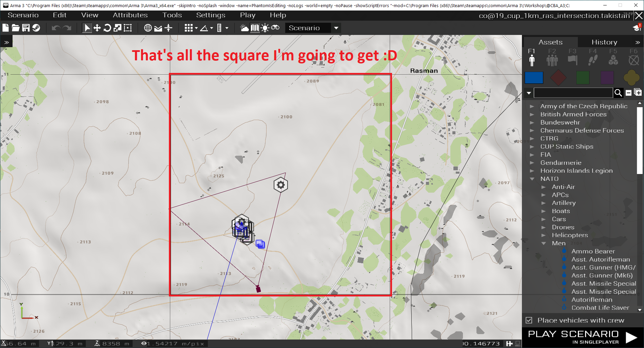Switch to the Rotation widget
Image resolution: width=644 pixels, height=348 pixels.
click(x=107, y=28)
